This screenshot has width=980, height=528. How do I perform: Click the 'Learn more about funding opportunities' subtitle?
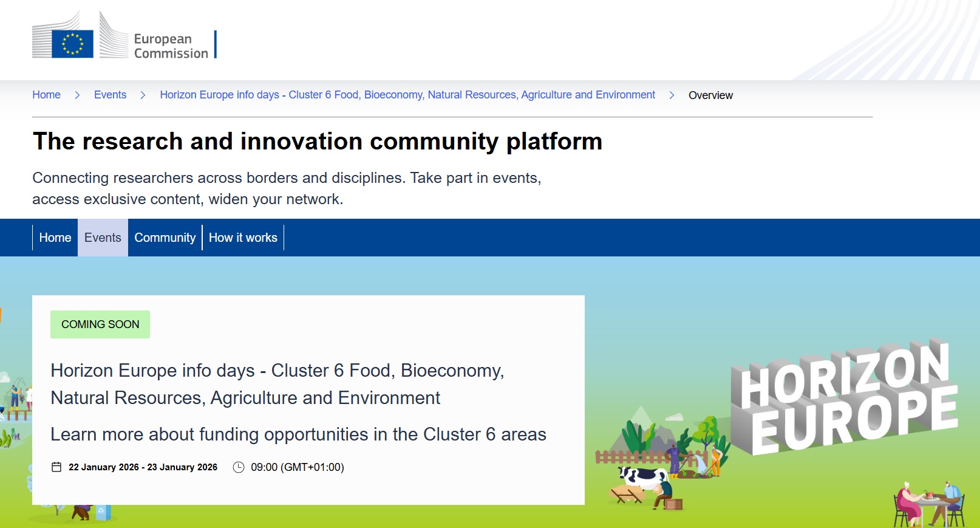pos(298,434)
